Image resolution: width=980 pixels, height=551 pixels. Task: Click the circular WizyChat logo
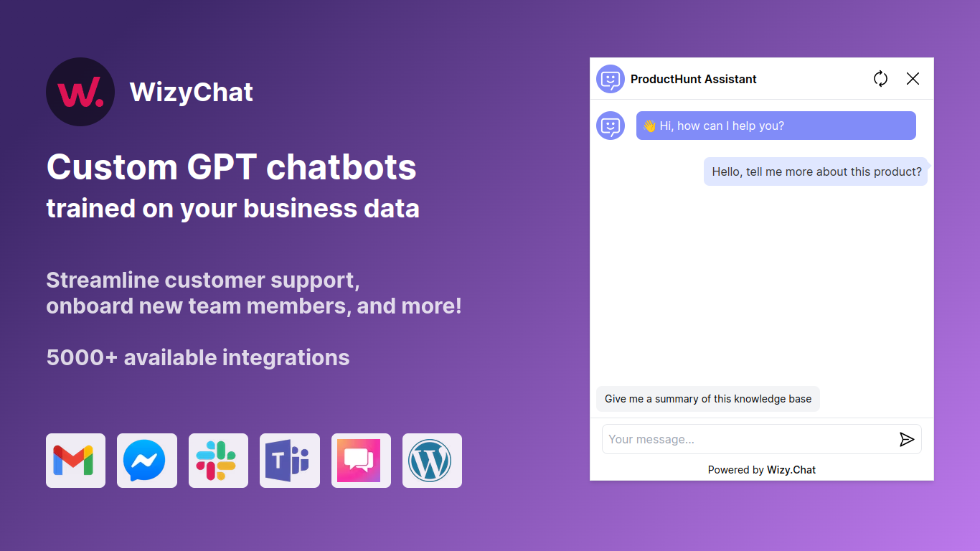80,92
